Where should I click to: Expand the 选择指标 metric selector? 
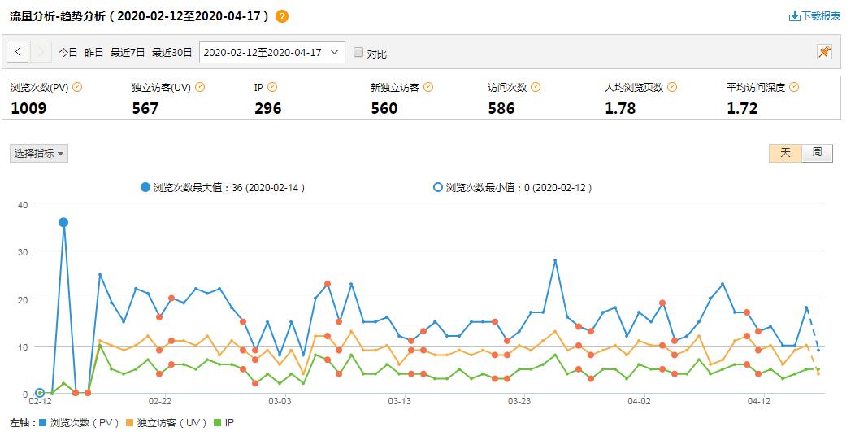[39, 153]
